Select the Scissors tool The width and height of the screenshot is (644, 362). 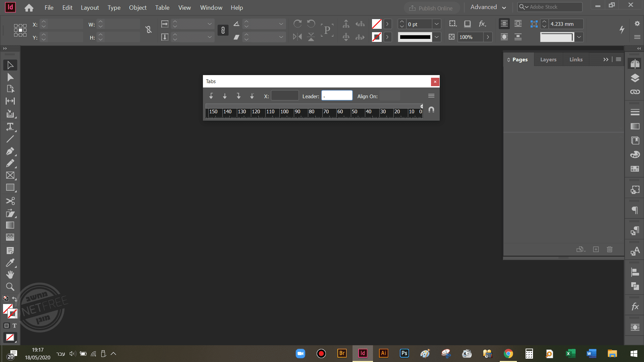point(10,201)
